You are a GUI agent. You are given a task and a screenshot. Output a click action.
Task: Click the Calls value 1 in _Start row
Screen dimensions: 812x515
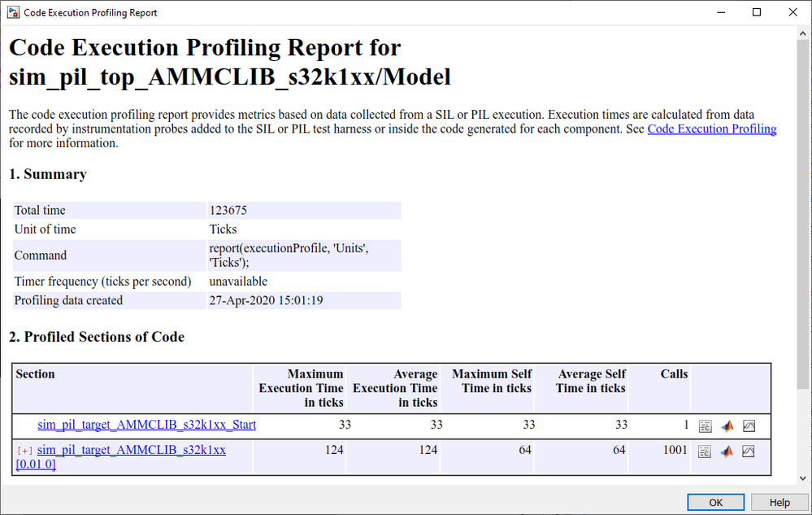(686, 425)
